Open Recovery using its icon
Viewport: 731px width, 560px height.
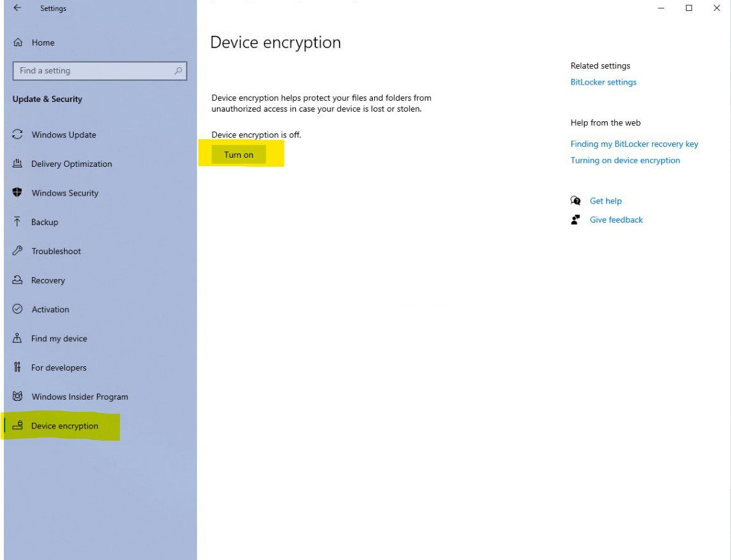click(18, 280)
